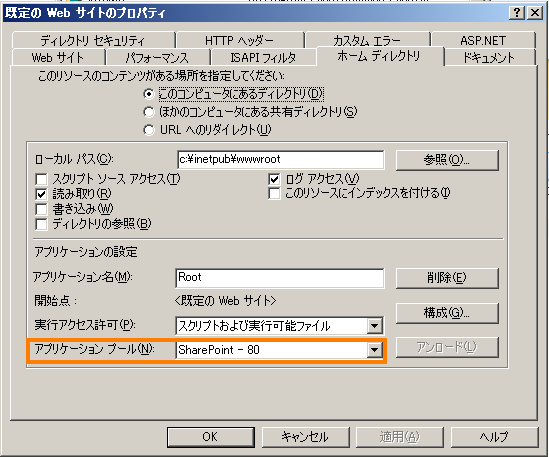
Task: Expand the アプリケーション プール dropdown arrow
Action: [x=374, y=350]
